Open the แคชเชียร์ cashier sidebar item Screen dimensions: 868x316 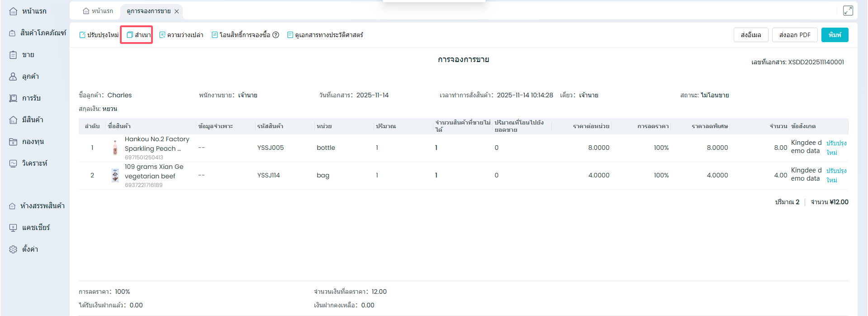(x=30, y=227)
